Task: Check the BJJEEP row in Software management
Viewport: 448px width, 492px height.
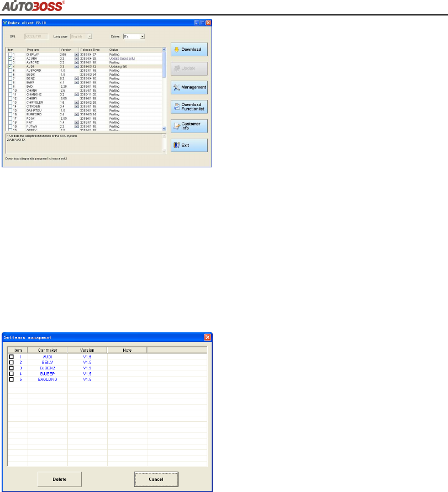Action: [11, 374]
